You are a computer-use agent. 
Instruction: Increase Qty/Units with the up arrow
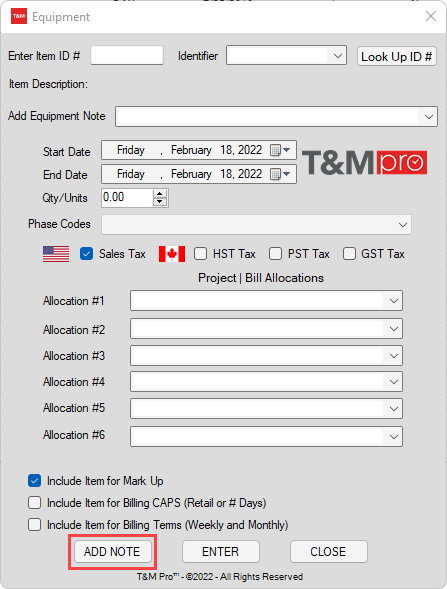(160, 194)
